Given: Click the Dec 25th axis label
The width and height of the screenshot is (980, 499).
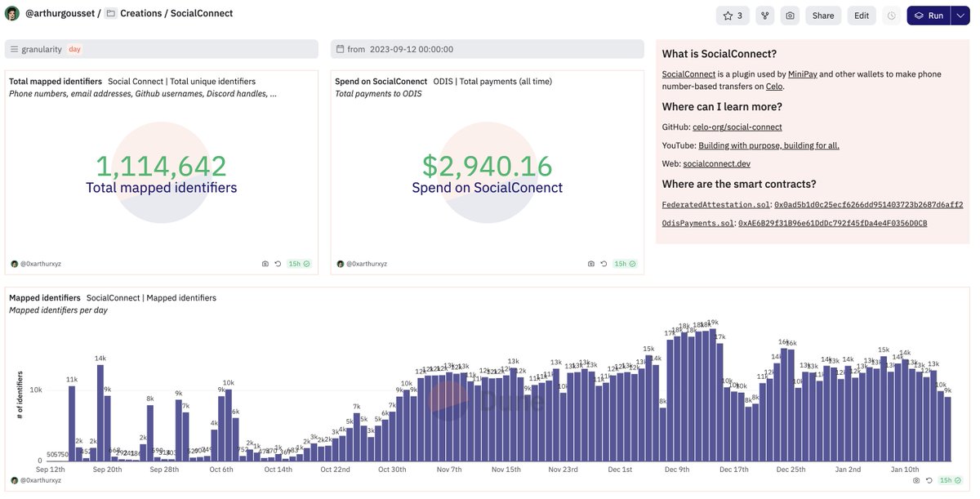Looking at the screenshot, I should coord(791,470).
